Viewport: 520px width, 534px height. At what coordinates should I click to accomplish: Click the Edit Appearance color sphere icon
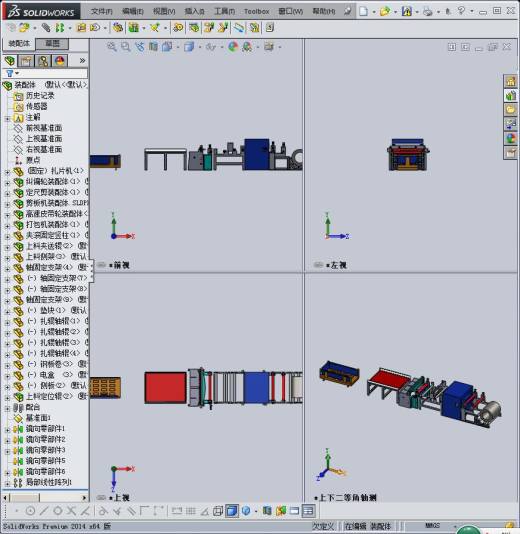233,47
